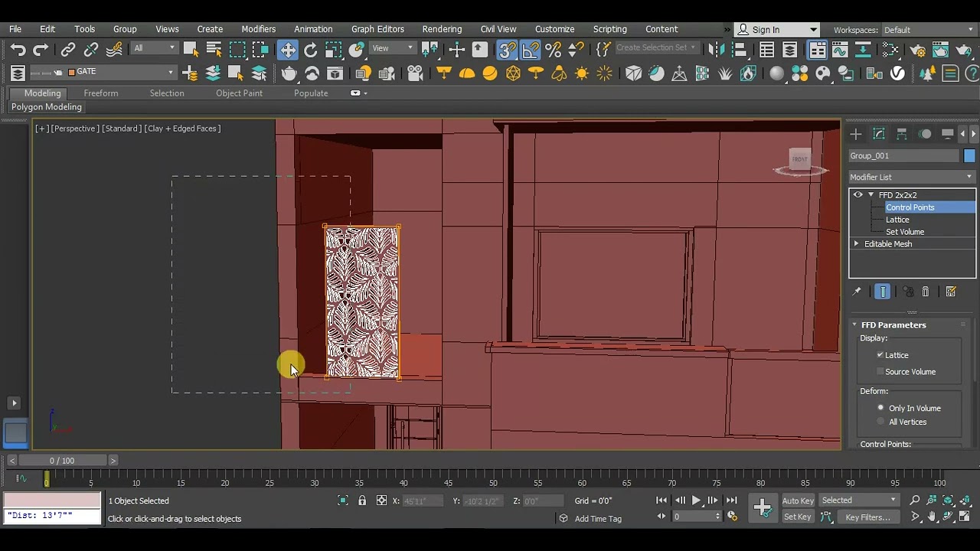The width and height of the screenshot is (980, 551).
Task: Toggle FFD 2x2x2 modifier eye visibility
Action: [x=857, y=195]
